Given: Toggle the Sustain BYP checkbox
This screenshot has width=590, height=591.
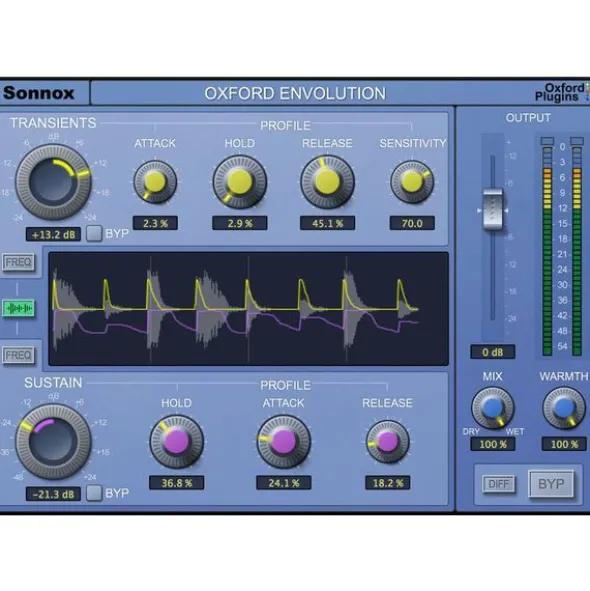Looking at the screenshot, I should coord(94,493).
